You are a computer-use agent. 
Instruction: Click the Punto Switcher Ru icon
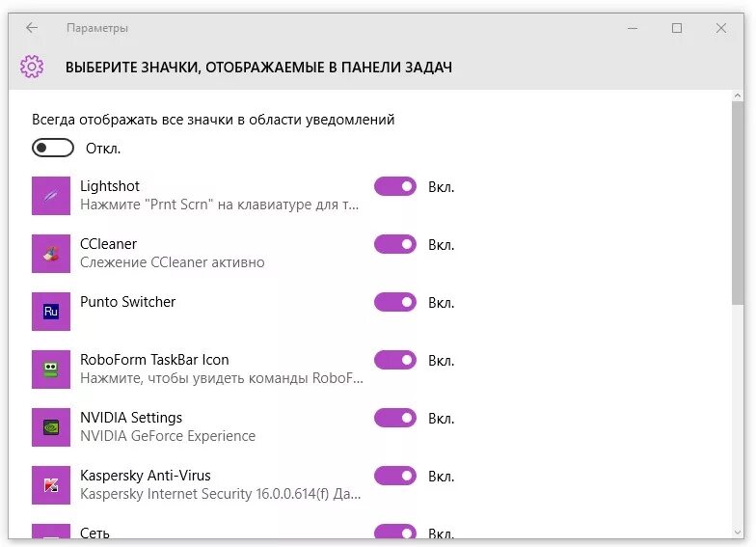[51, 312]
